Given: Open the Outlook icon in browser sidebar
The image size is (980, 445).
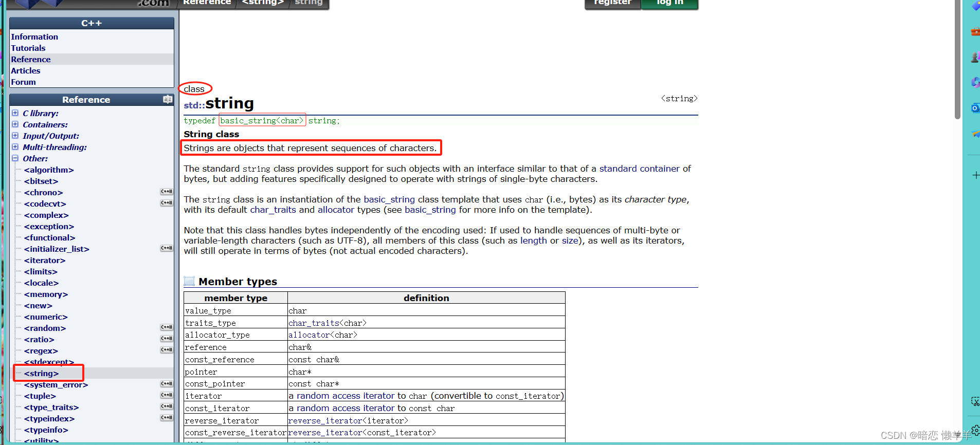Looking at the screenshot, I should (x=975, y=108).
